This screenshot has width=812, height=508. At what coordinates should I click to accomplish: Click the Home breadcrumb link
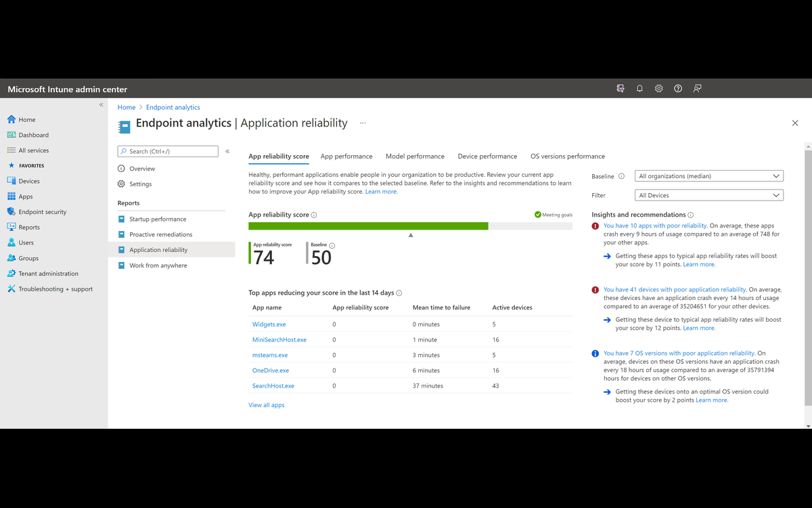click(127, 107)
